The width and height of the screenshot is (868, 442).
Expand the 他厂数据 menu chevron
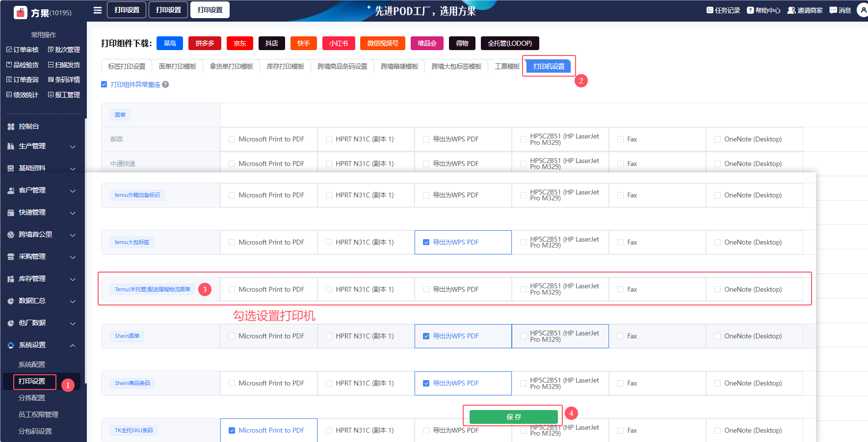pyautogui.click(x=73, y=324)
